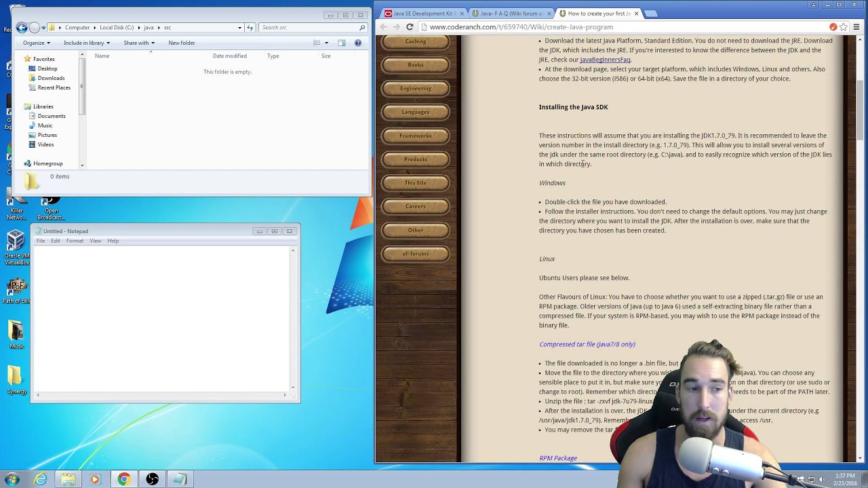Open the This Site category button
This screenshot has height=488, width=868.
[416, 183]
